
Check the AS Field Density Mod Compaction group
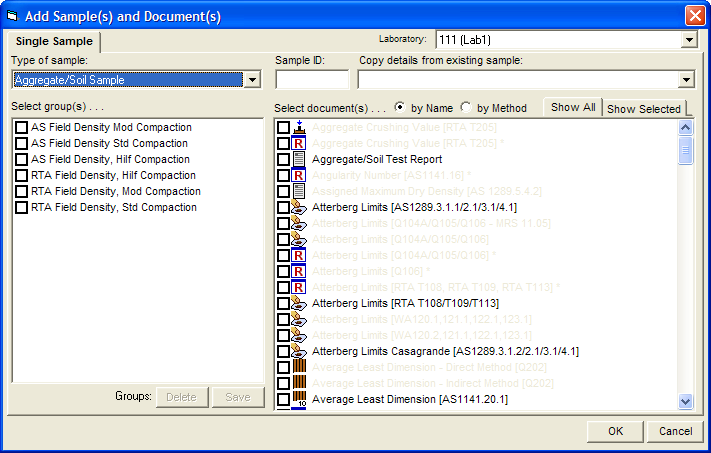(x=22, y=128)
